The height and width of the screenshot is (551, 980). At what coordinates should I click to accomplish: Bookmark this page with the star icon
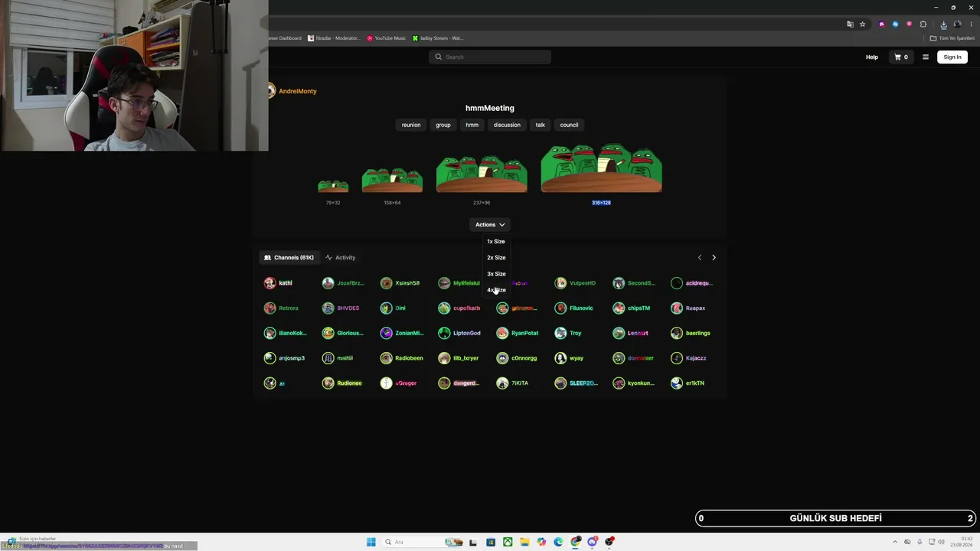point(862,24)
